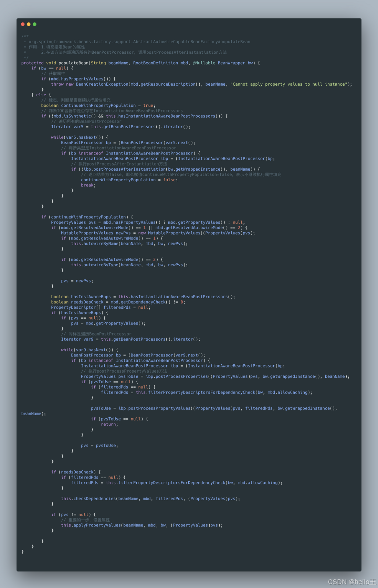Click 'pvsToUse = ibp.postProcessPropertyValues' line
This screenshot has height=588, width=378.
click(214, 408)
